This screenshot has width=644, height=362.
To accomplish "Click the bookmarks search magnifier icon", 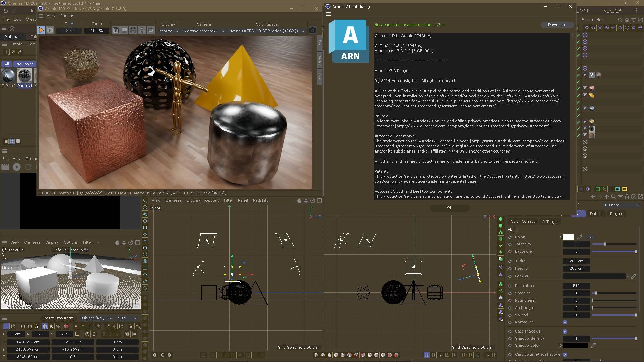I will pos(620,20).
